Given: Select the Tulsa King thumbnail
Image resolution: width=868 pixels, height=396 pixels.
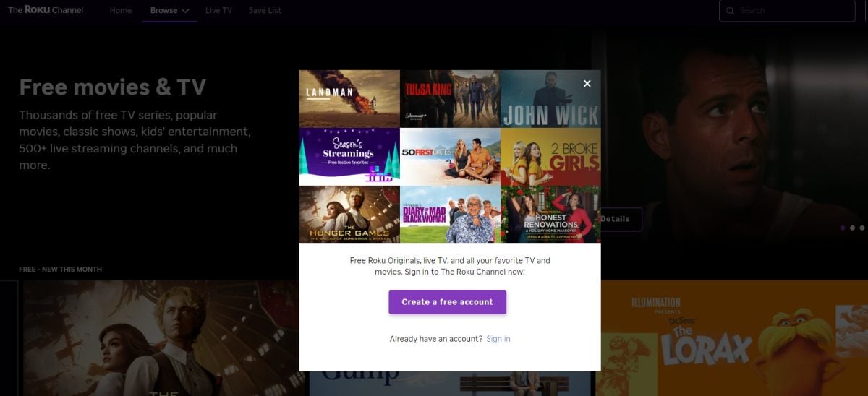Looking at the screenshot, I should click(x=450, y=98).
